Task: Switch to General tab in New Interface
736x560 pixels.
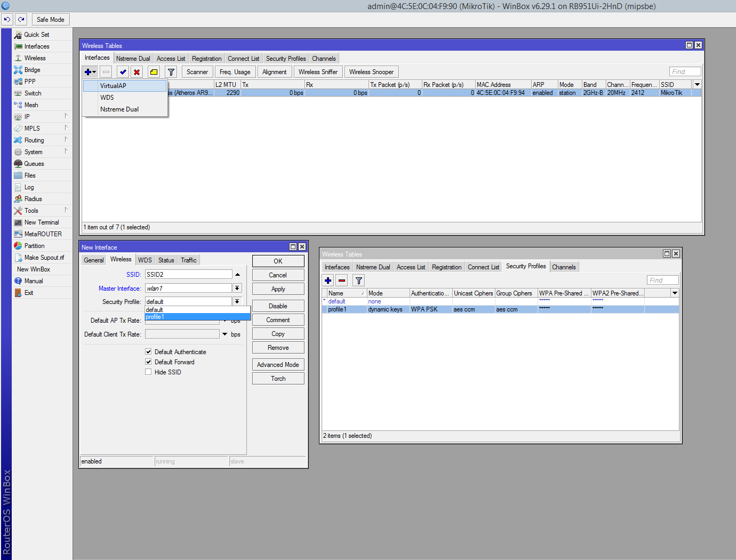Action: pos(94,260)
